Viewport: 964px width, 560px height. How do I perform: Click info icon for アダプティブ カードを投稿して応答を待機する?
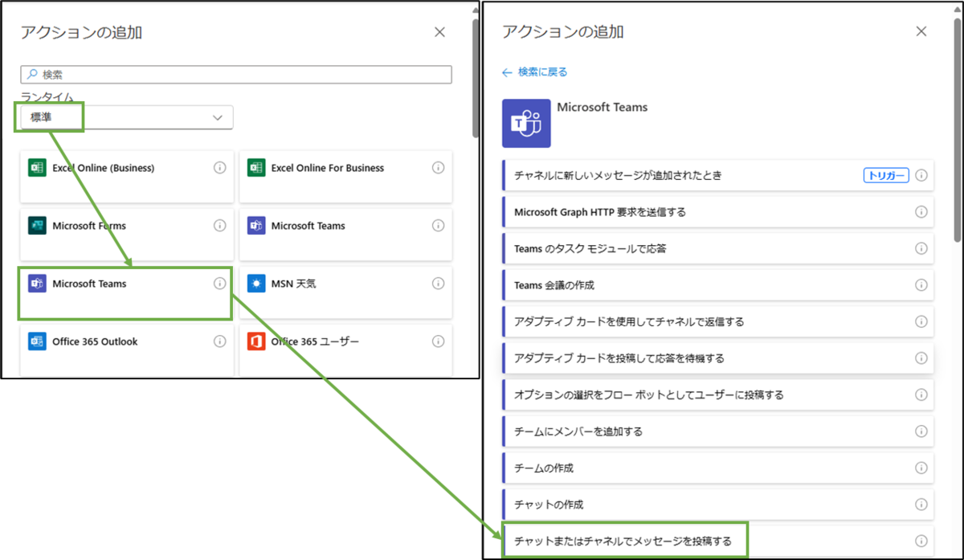tap(921, 358)
